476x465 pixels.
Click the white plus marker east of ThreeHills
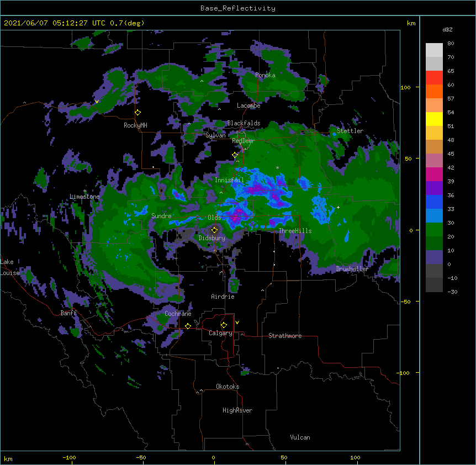pyautogui.click(x=338, y=207)
